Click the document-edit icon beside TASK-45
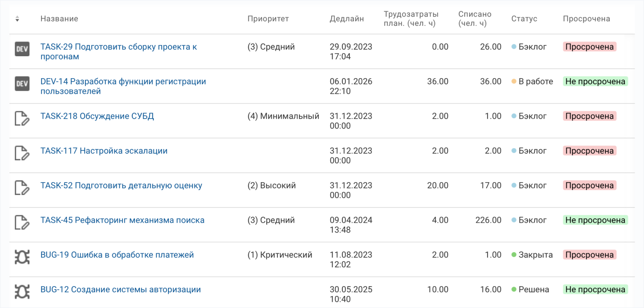Screen dimensions: 644x308 coord(22,222)
